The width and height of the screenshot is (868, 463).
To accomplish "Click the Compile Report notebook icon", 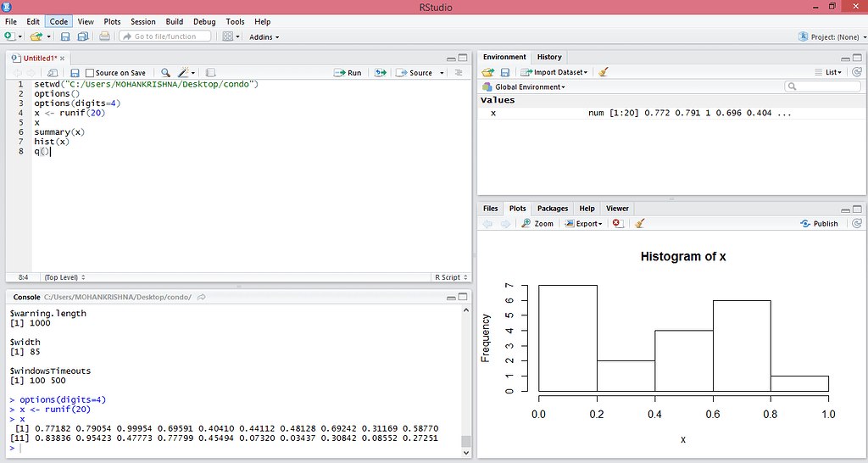I will tap(210, 73).
